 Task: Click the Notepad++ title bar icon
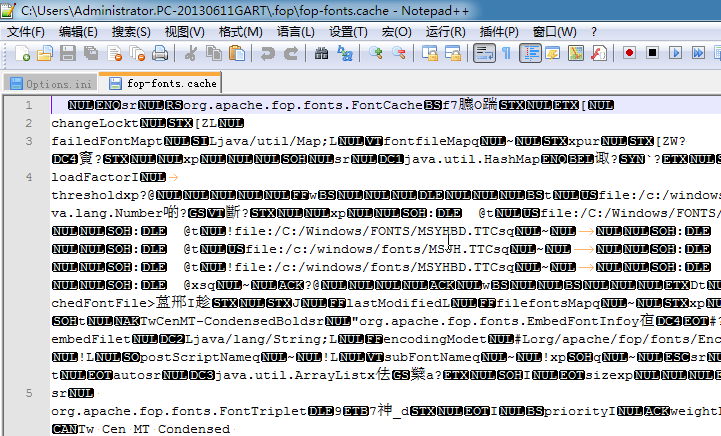(8, 10)
